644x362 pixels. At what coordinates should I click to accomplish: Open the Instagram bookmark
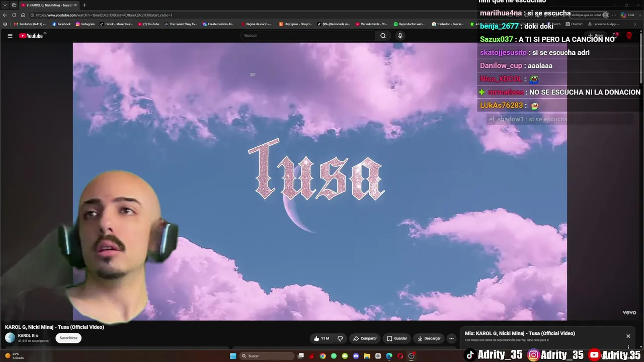point(85,24)
